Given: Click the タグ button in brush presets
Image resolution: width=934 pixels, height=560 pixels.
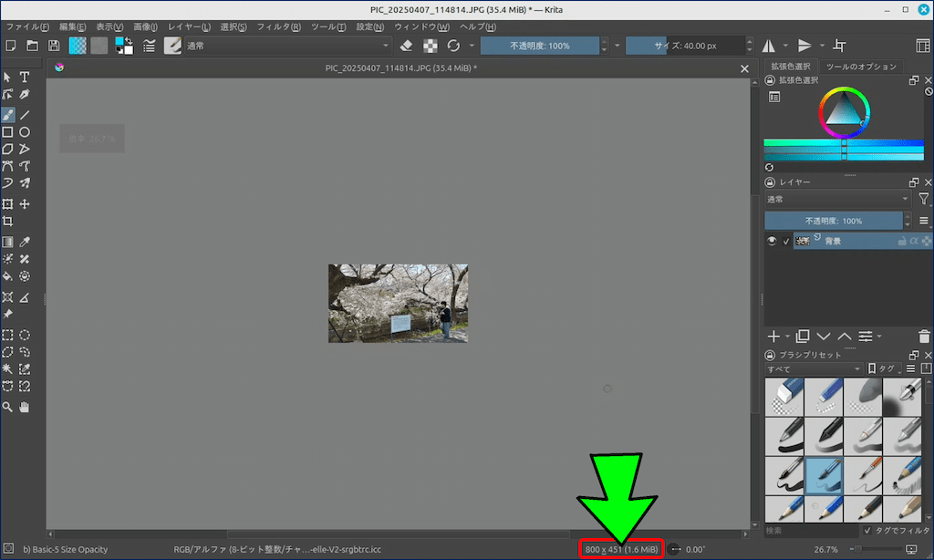Looking at the screenshot, I should tap(884, 368).
